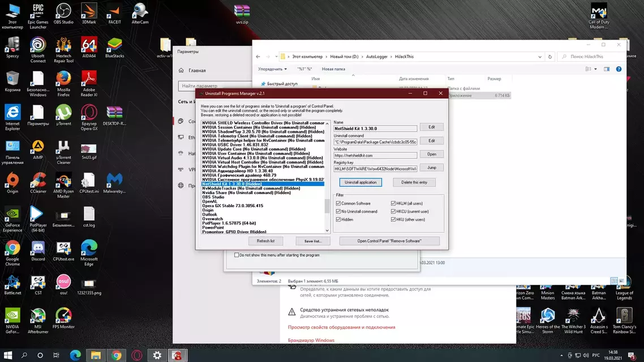Expand Explorer address bar history dropdown
The image size is (644, 362).
(x=540, y=57)
